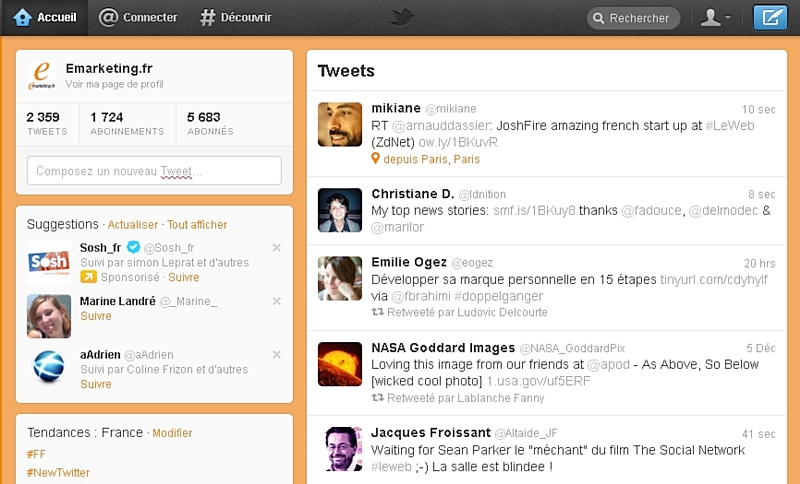Click the Composez un nouveau Tweet box
800x484 pixels.
(154, 171)
